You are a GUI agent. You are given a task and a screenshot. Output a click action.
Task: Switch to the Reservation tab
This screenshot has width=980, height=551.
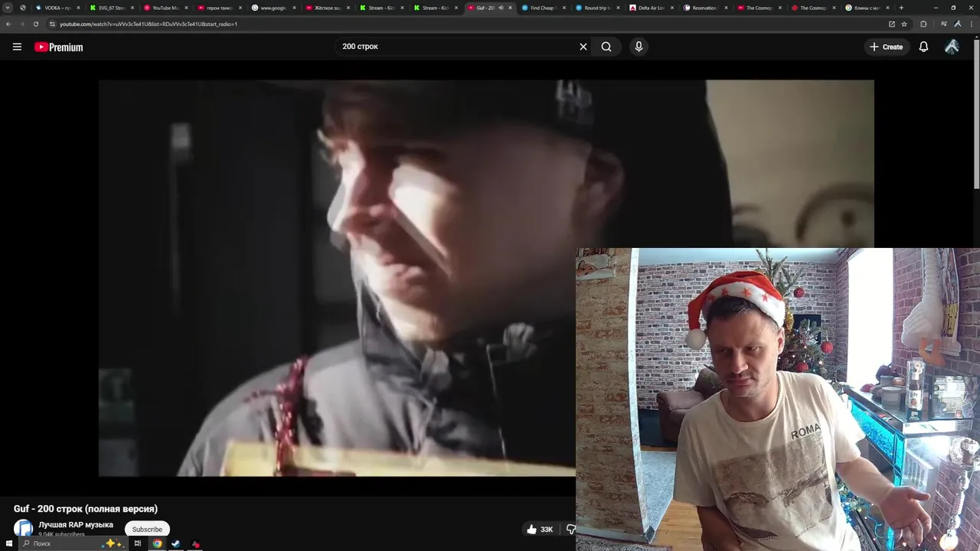[704, 8]
